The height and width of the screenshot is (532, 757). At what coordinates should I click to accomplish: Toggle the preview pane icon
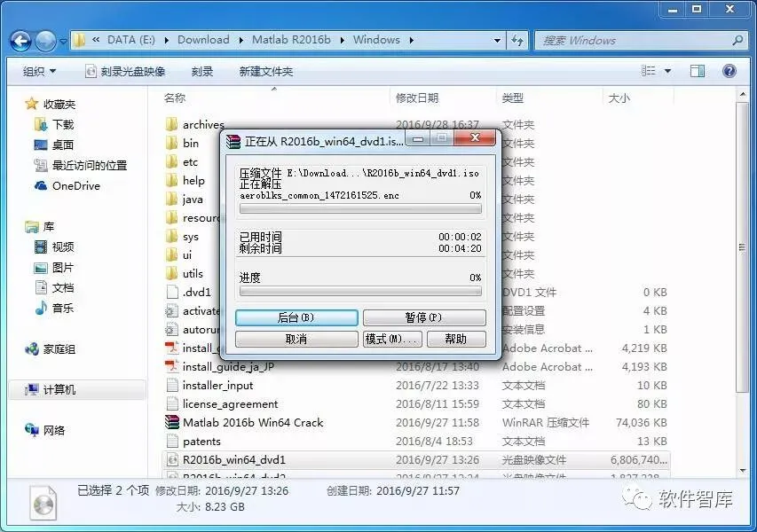point(698,72)
